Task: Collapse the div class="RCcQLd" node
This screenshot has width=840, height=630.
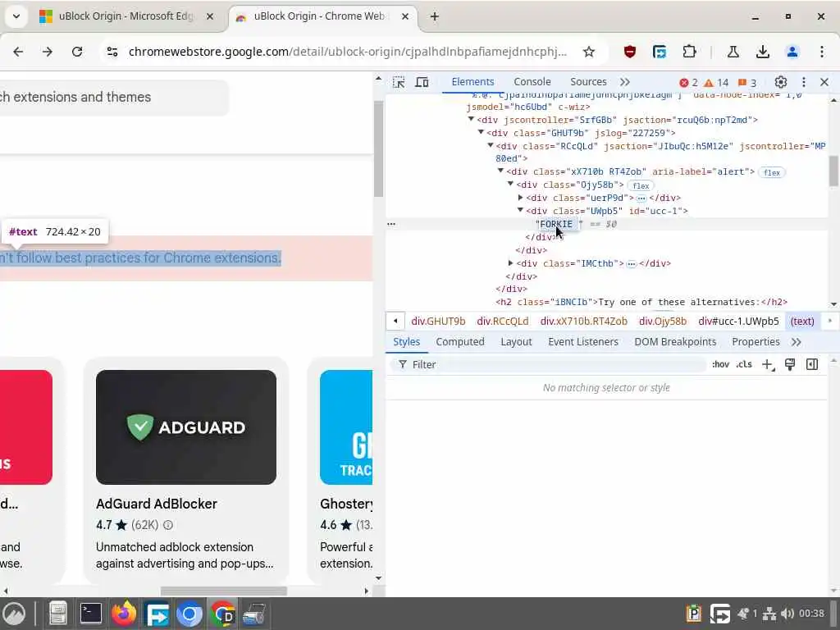Action: 491,146
